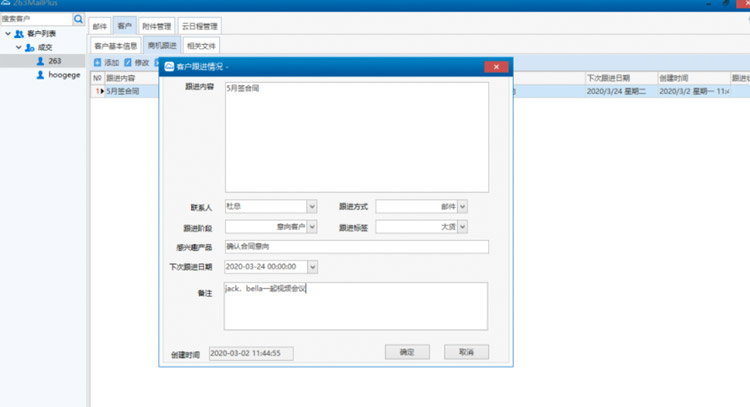This screenshot has height=407, width=750.
Task: Click the 添加 plus icon in toolbar
Action: [x=98, y=63]
